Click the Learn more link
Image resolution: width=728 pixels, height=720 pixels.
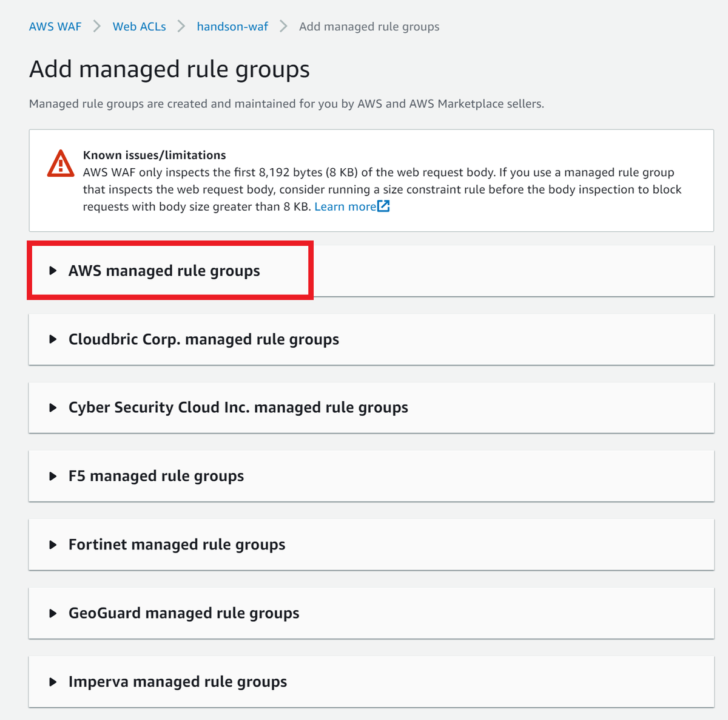345,206
